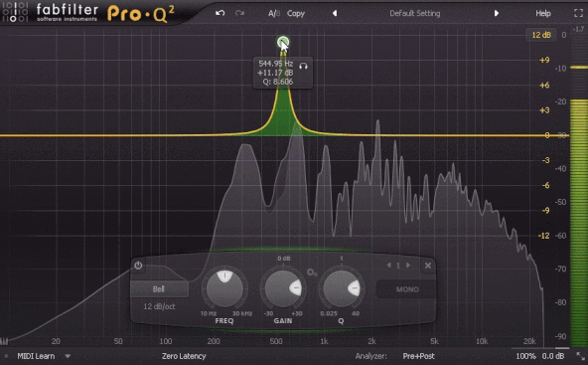
Task: Click the Q knob
Action: click(x=342, y=288)
